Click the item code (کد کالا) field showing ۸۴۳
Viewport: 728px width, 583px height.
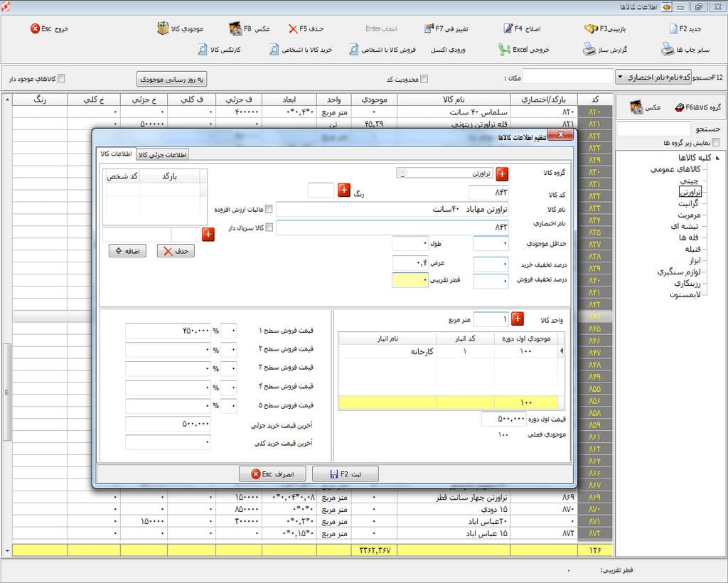(x=488, y=192)
